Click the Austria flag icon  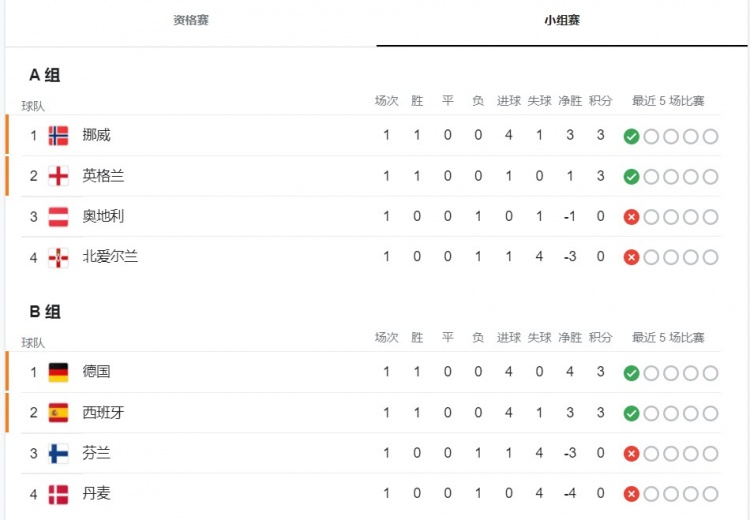tap(58, 217)
